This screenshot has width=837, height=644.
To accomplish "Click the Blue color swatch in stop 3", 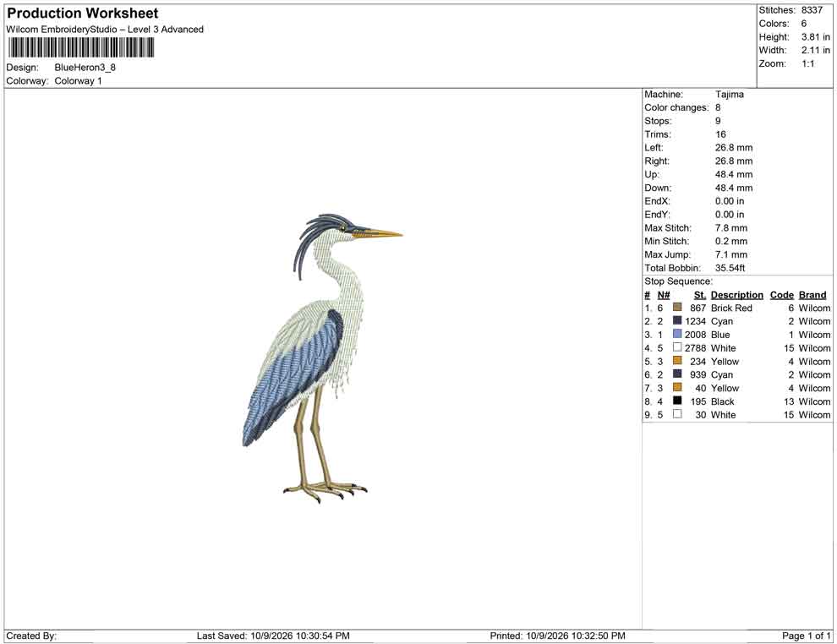I will tap(677, 334).
